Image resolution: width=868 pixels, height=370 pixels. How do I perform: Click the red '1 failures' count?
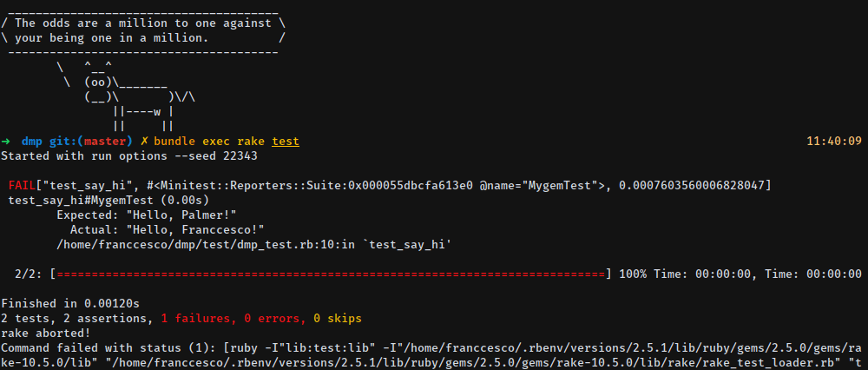coord(198,319)
